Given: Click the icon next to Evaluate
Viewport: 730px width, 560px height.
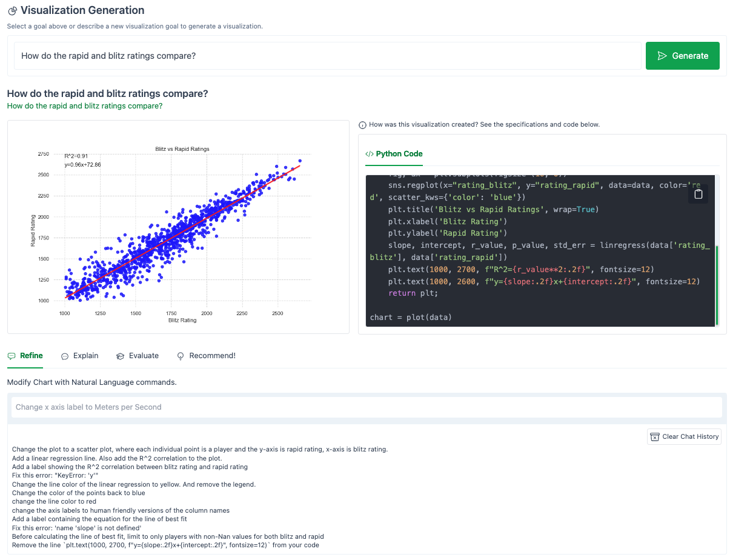Looking at the screenshot, I should click(x=121, y=356).
